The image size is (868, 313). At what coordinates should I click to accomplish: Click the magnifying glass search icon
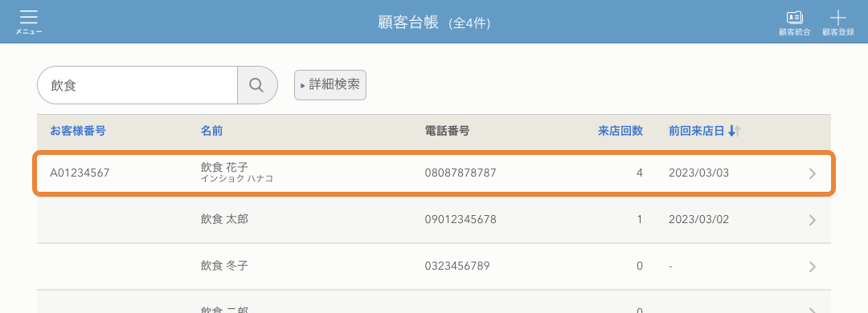pos(256,85)
